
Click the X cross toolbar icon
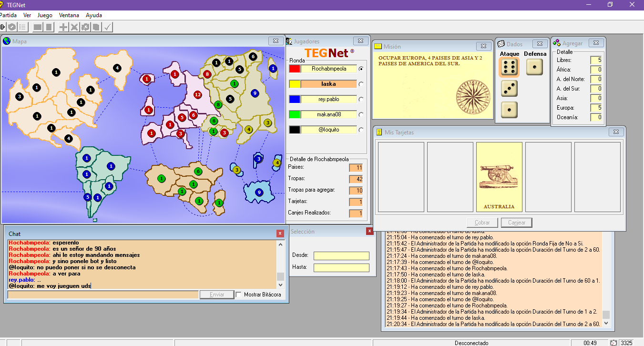tap(74, 27)
